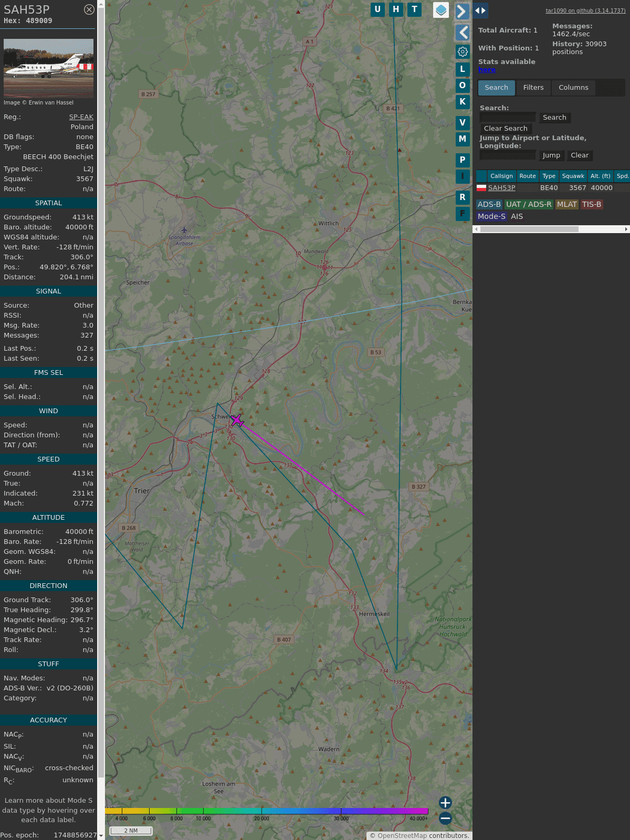630x840 pixels.
Task: Toggle the UAT / ADS-R source legend
Action: (x=529, y=205)
